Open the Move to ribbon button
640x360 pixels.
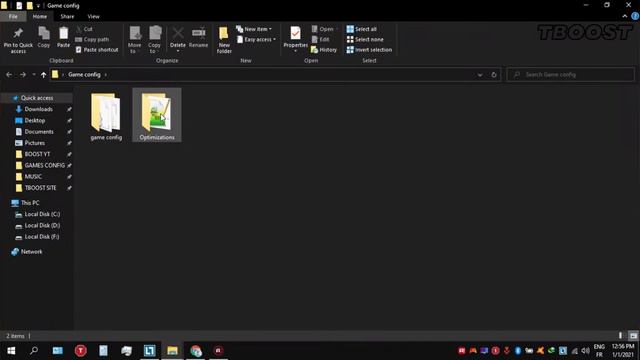134,40
